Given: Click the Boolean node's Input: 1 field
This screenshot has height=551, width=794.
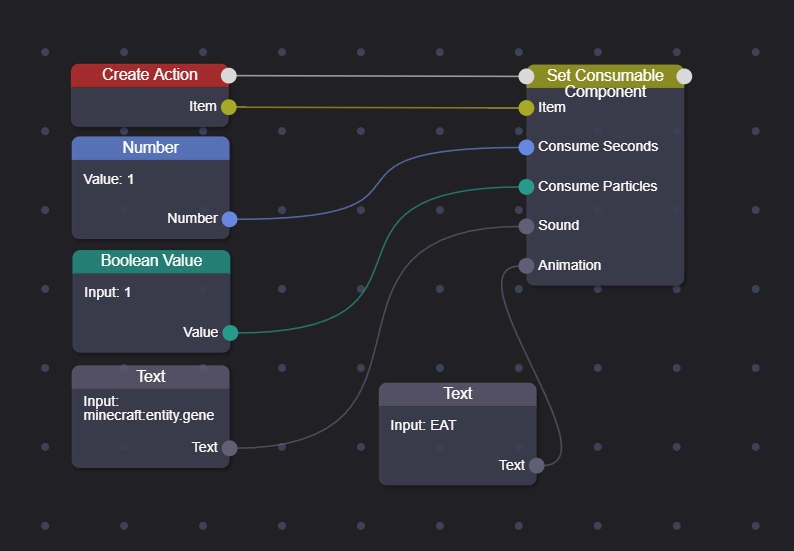Looking at the screenshot, I should pyautogui.click(x=107, y=293).
